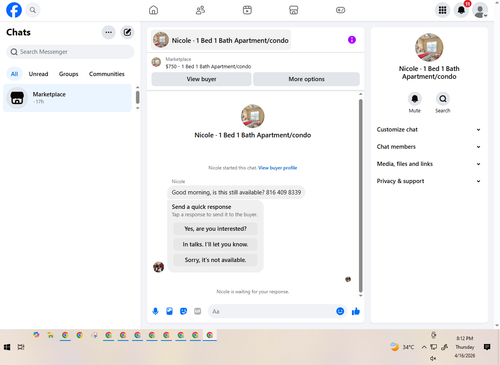This screenshot has height=365, width=500.
Task: Click the More options button
Action: tap(306, 79)
